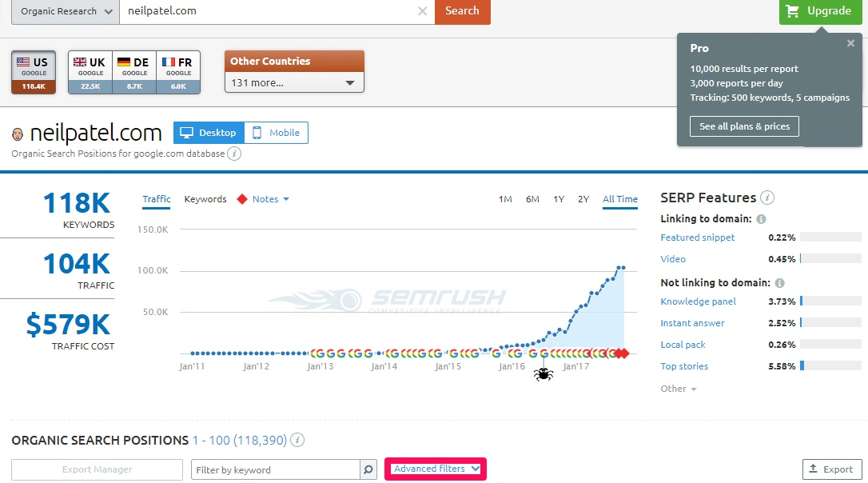The height and width of the screenshot is (483, 868).
Task: Click info icon next to Organic Search Positions count
Action: 297,441
